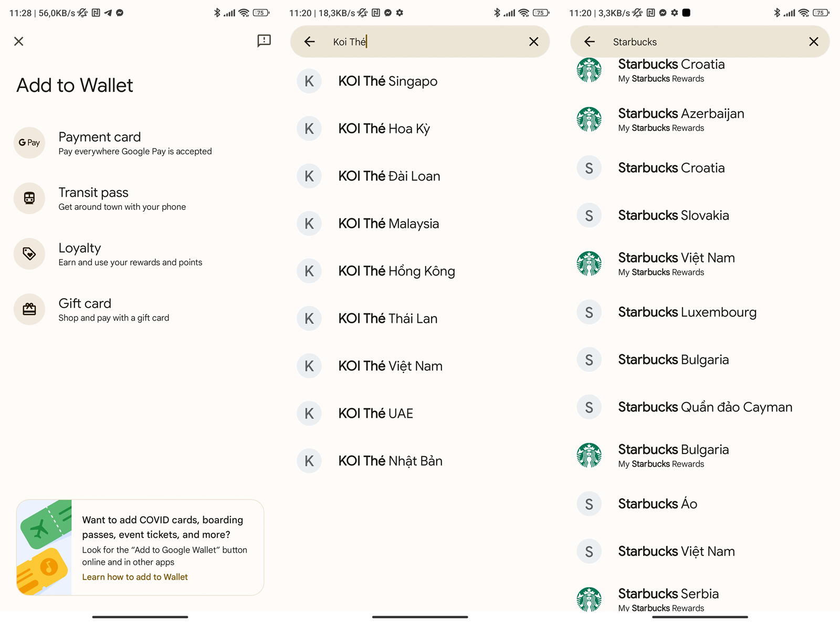This screenshot has width=840, height=622.
Task: Tap the K avatar beside KOI Thé UAE
Action: click(x=309, y=414)
